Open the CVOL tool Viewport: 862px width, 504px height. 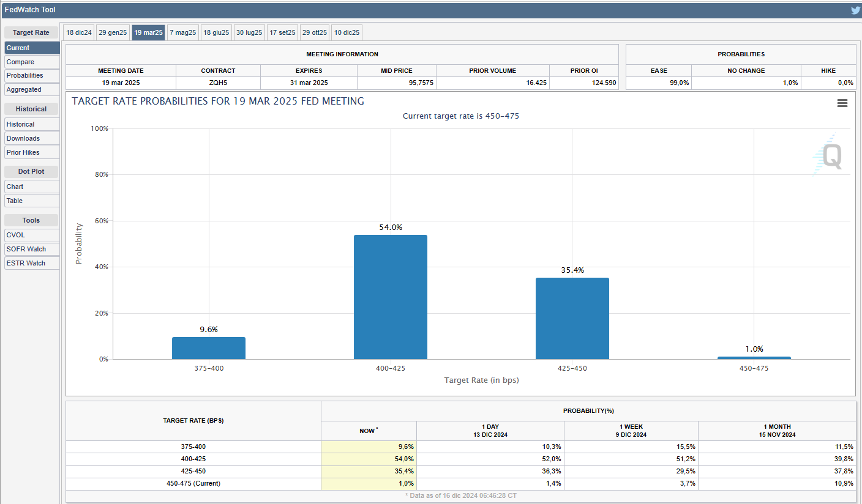(32, 235)
